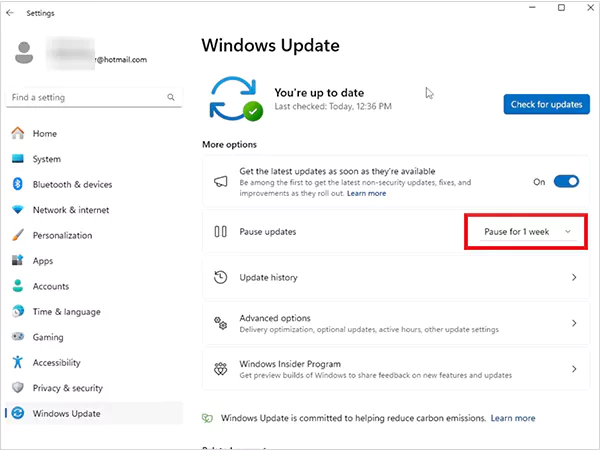Click the Network wifi icon
Screen dimensions: 600x450
(18, 210)
